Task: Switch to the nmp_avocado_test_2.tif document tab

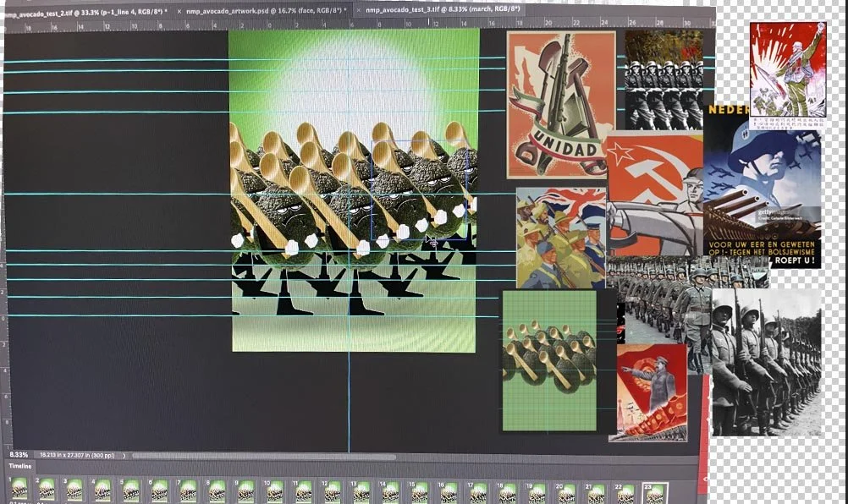Action: pos(86,11)
